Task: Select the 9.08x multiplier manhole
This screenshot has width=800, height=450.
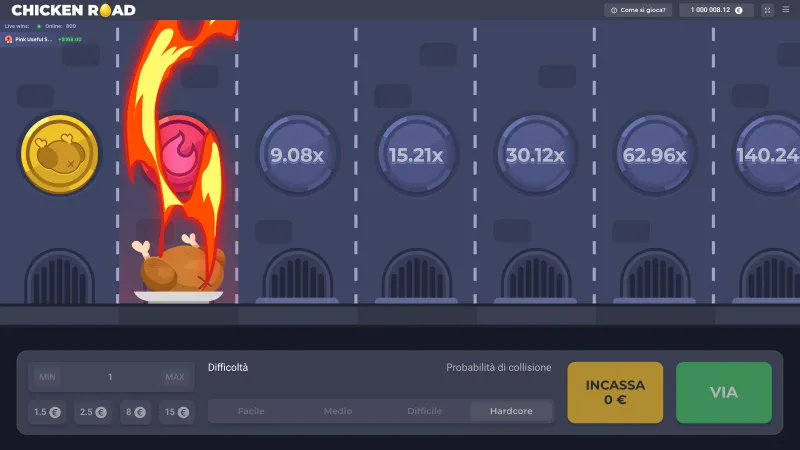Action: point(297,154)
